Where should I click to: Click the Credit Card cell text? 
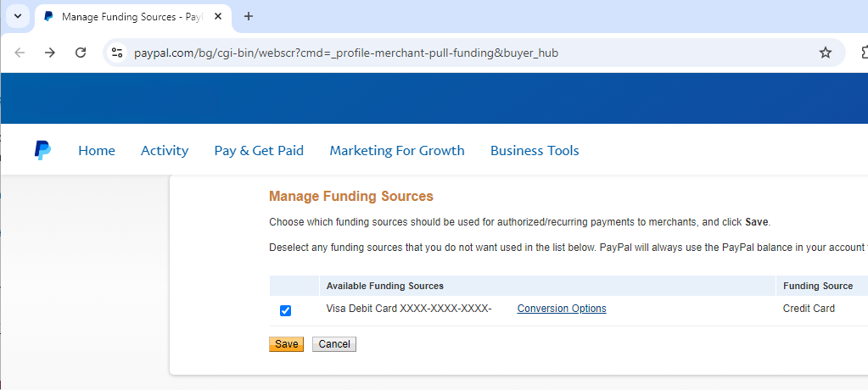point(809,309)
